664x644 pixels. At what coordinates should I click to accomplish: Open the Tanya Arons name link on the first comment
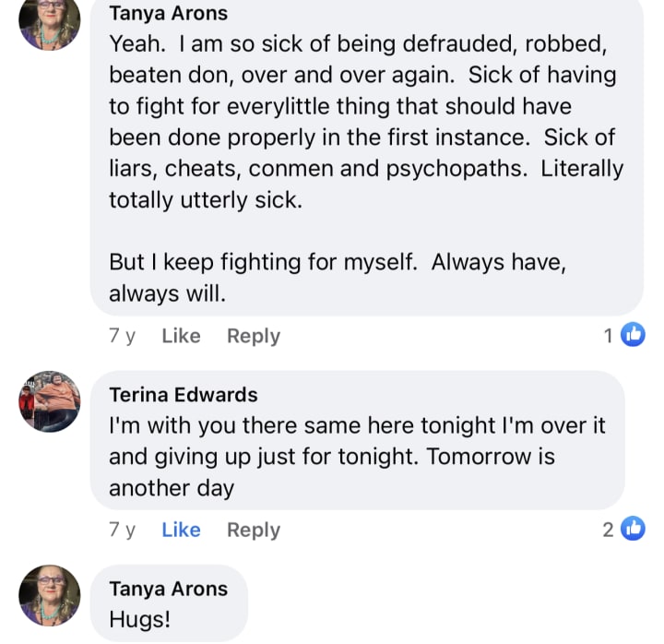[168, 14]
